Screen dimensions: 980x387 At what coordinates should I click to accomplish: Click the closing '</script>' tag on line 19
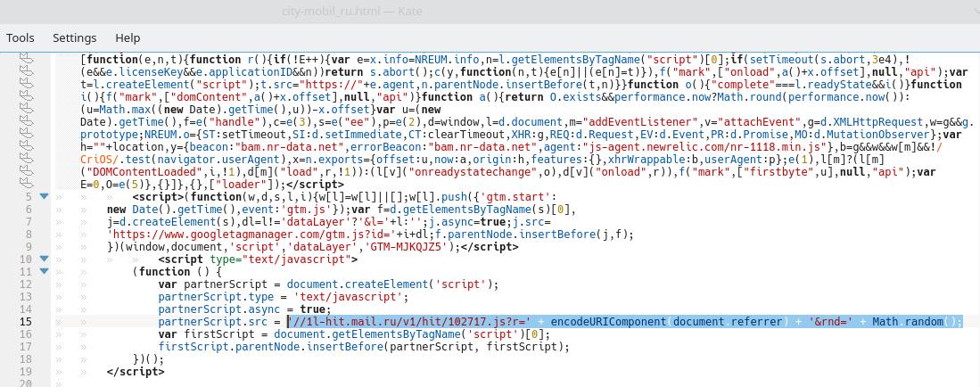136,371
